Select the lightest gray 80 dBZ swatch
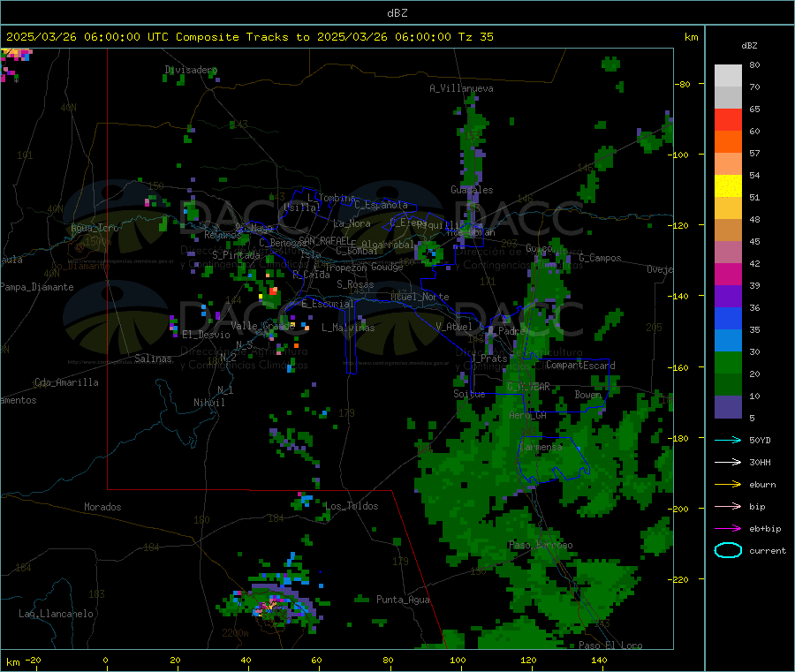 [x=728, y=76]
